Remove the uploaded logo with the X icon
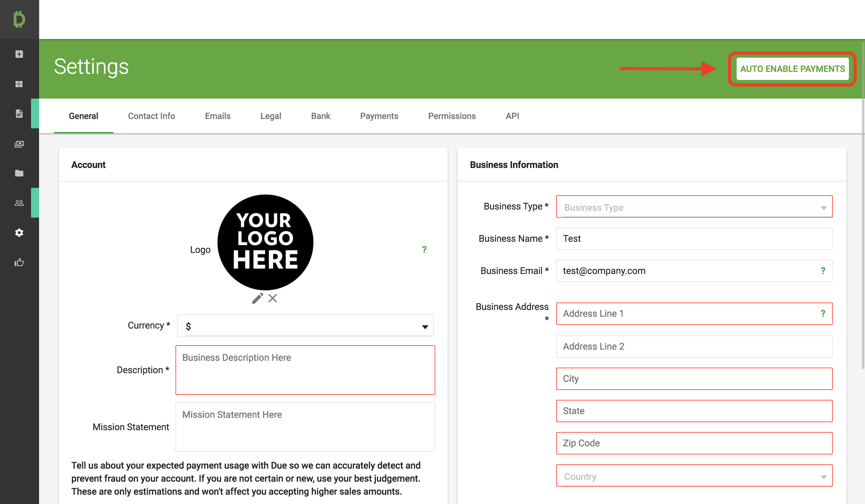Viewport: 865px width, 504px height. pos(273,298)
